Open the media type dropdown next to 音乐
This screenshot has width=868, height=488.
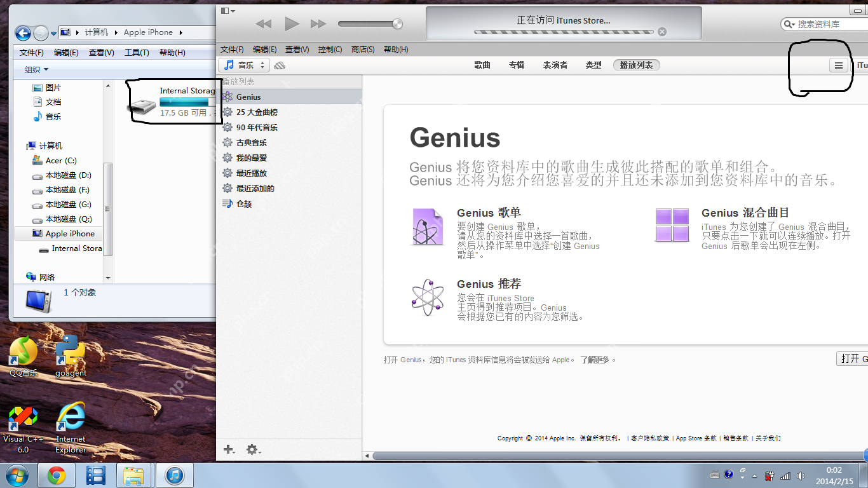click(261, 64)
